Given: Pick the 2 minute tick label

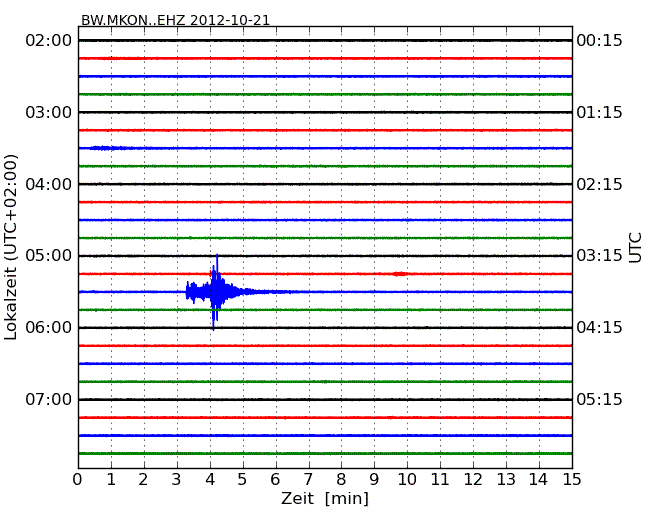Looking at the screenshot, I should pos(143,479).
